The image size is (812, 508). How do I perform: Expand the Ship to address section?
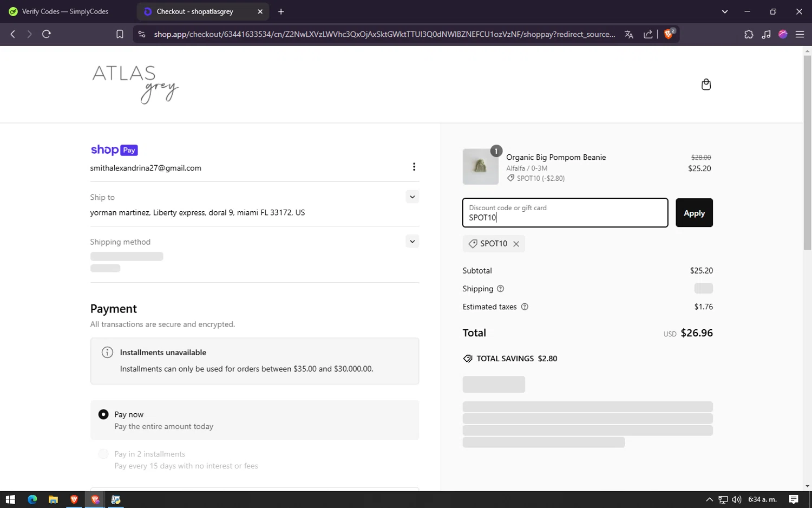(412, 197)
